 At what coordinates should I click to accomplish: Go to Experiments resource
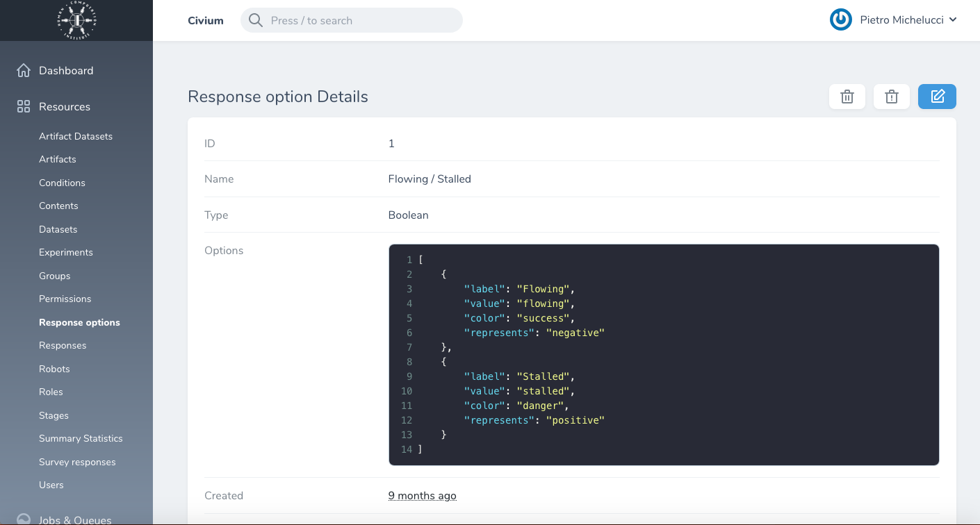[x=66, y=252]
